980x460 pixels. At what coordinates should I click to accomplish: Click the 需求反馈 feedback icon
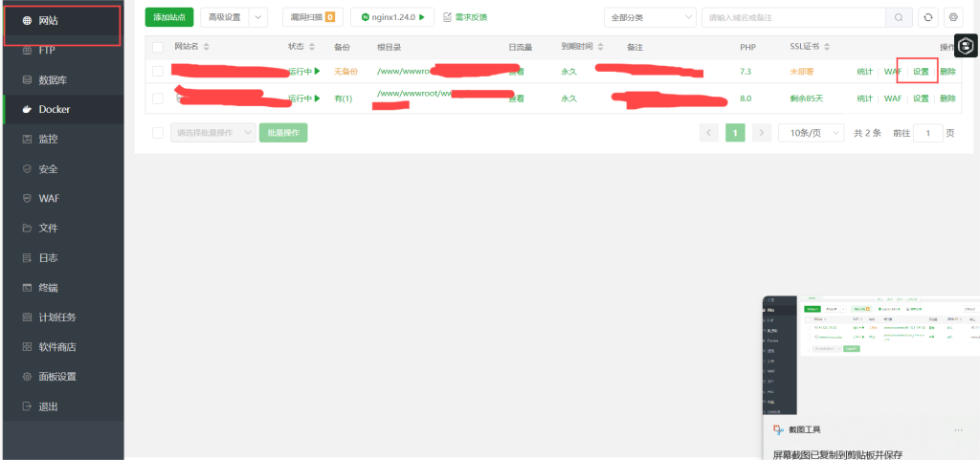448,17
